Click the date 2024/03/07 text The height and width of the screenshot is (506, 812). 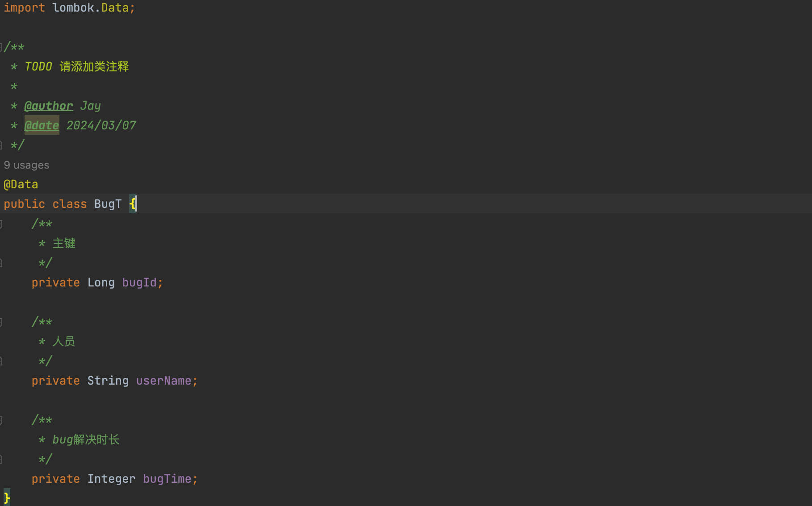(x=101, y=125)
